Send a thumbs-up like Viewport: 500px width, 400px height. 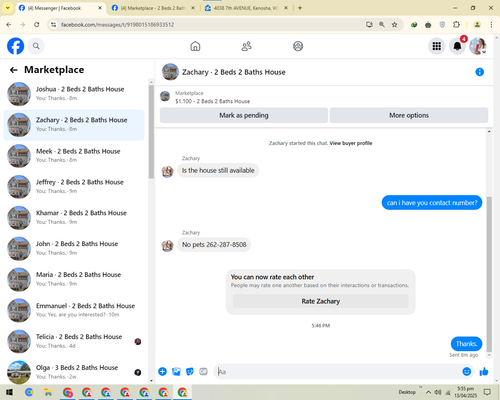484,371
